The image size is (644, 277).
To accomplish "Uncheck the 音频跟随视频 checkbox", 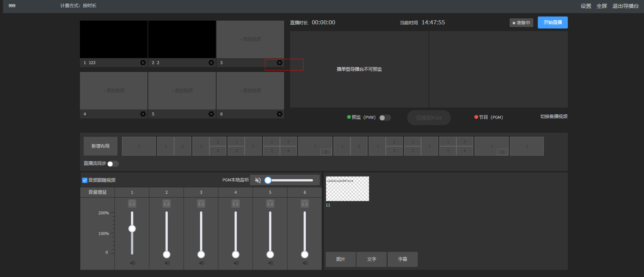I will point(85,180).
